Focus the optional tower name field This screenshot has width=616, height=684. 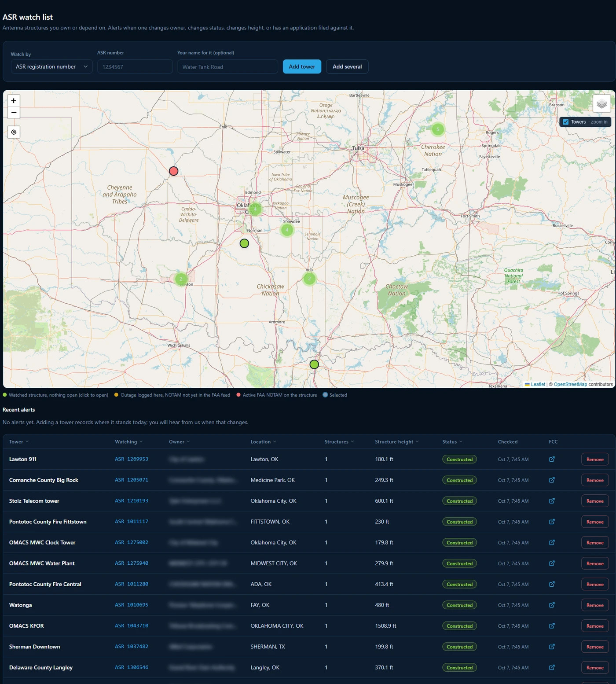coord(227,67)
